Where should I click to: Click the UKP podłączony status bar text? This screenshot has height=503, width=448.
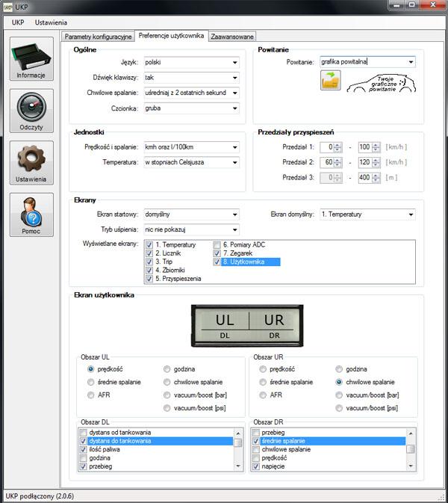[40, 496]
